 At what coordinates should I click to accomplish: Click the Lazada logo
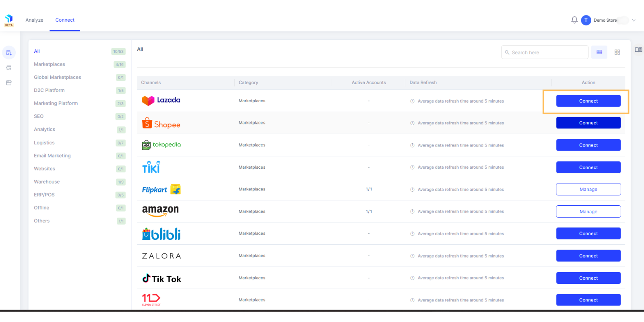[x=161, y=101]
